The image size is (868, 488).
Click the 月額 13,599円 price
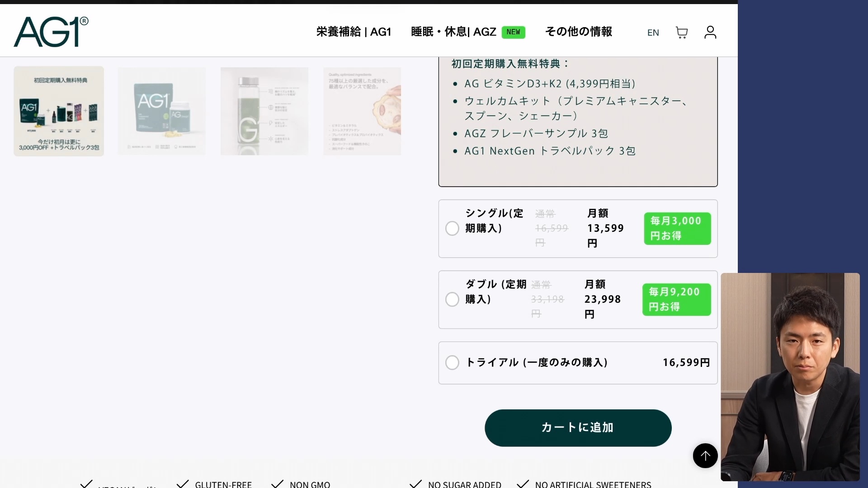point(605,228)
